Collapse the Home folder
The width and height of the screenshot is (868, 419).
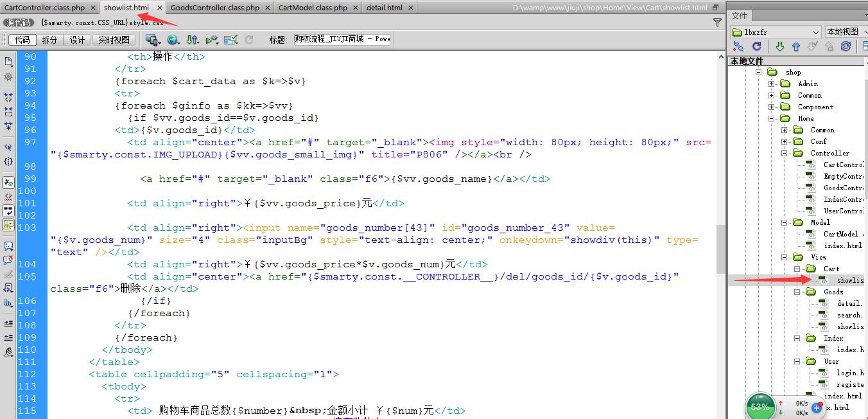tap(771, 118)
